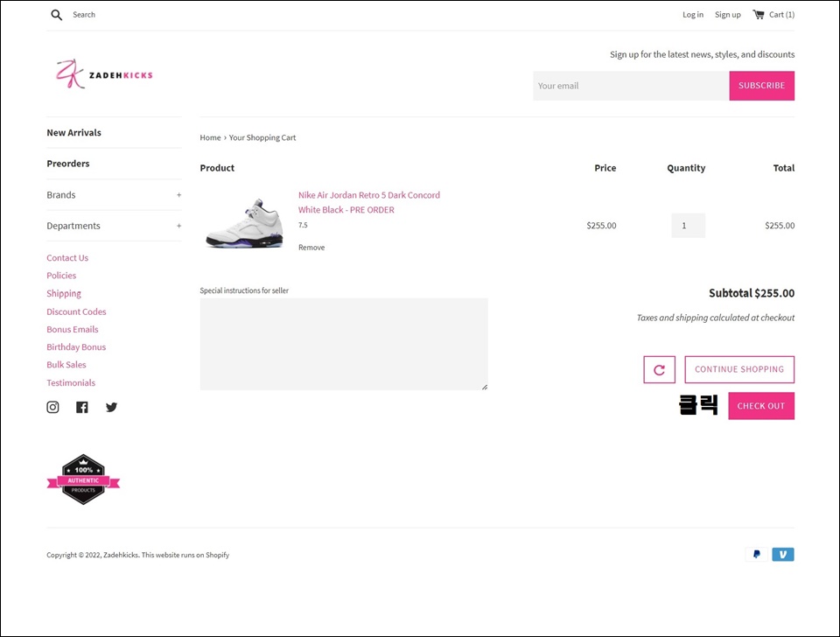The width and height of the screenshot is (840, 637).
Task: Open the Policies link
Action: click(61, 276)
